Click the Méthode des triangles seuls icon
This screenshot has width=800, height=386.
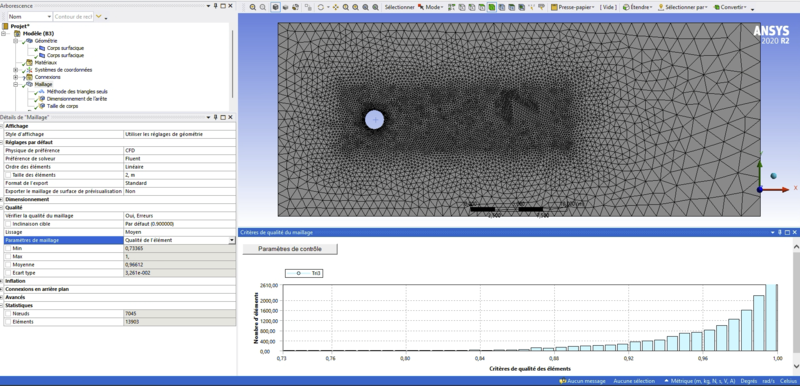pyautogui.click(x=42, y=91)
